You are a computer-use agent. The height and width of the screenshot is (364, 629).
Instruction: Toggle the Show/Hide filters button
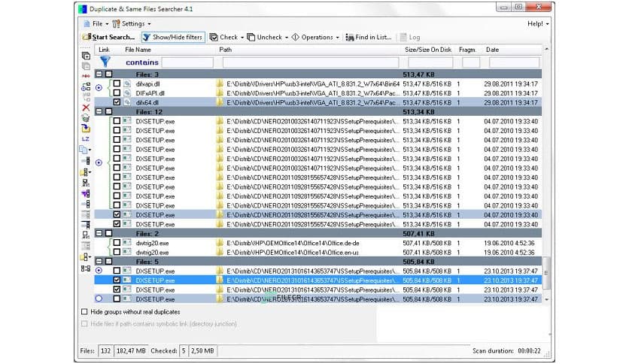coord(173,37)
